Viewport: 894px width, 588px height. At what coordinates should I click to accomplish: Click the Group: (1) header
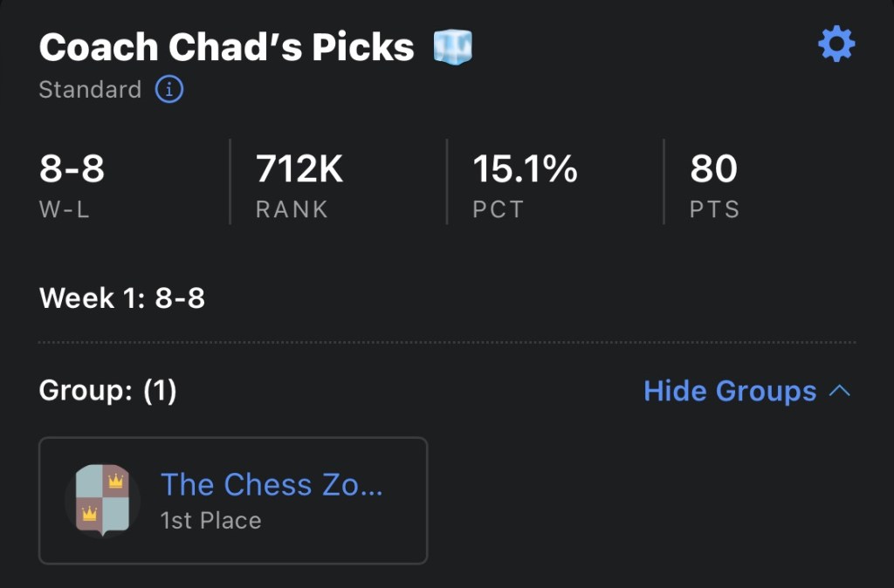[107, 391]
